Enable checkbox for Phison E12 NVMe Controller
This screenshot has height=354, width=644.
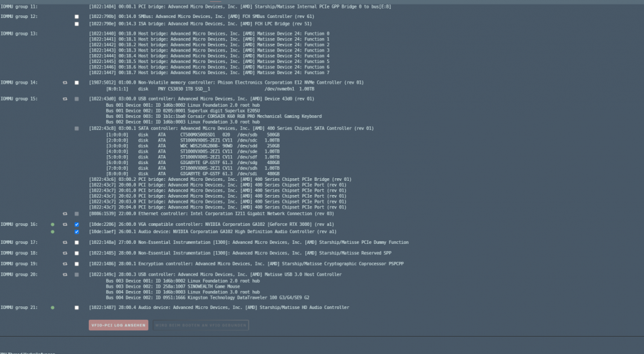click(x=77, y=82)
